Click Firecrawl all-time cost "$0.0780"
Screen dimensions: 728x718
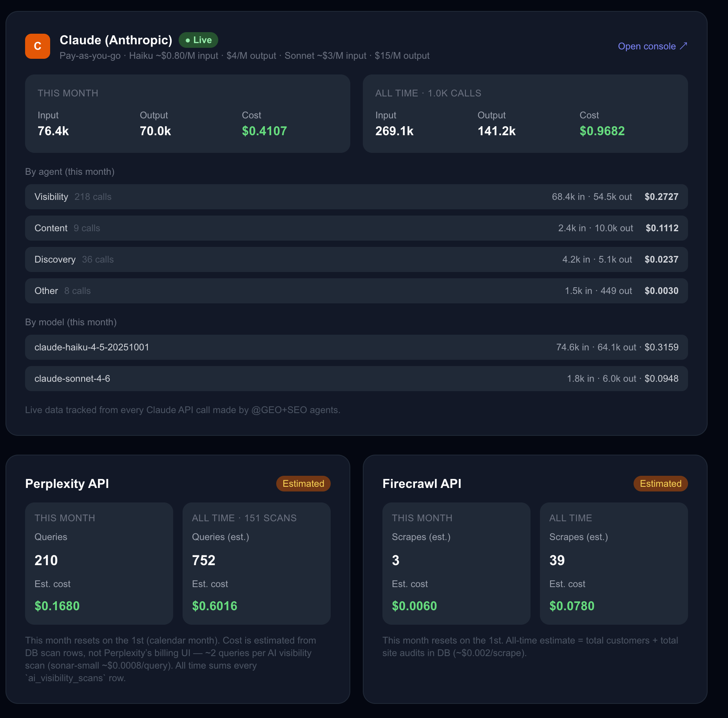click(572, 606)
